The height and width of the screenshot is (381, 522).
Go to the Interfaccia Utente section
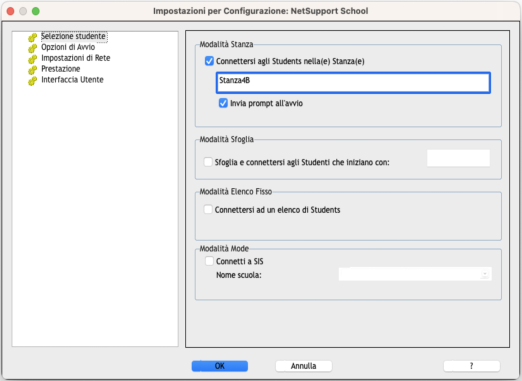[72, 80]
